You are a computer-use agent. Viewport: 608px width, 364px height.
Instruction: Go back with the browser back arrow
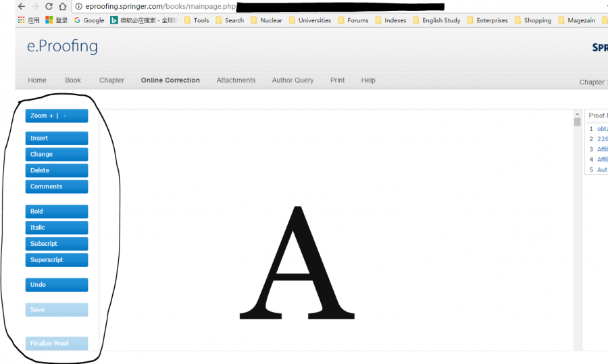coord(22,6)
